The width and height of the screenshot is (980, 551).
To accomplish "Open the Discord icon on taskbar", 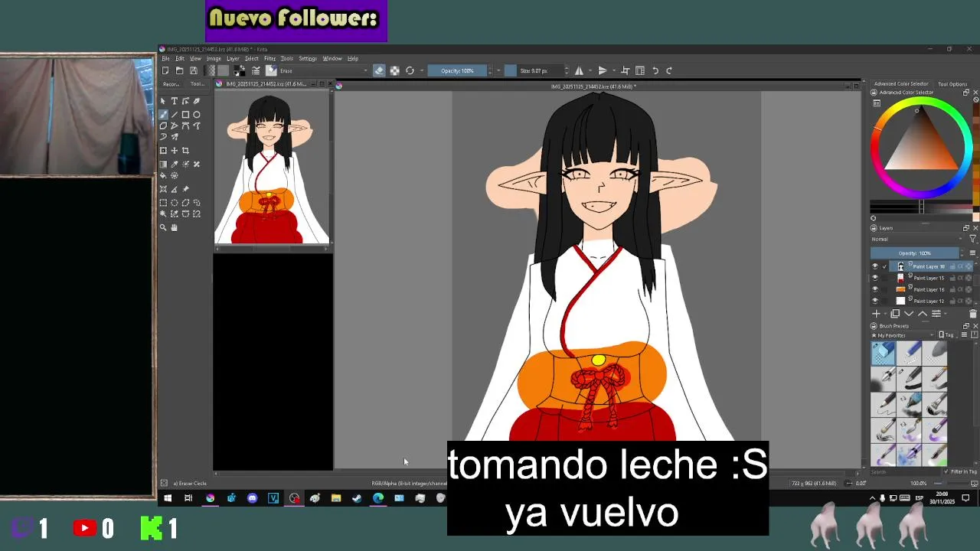I will click(252, 498).
